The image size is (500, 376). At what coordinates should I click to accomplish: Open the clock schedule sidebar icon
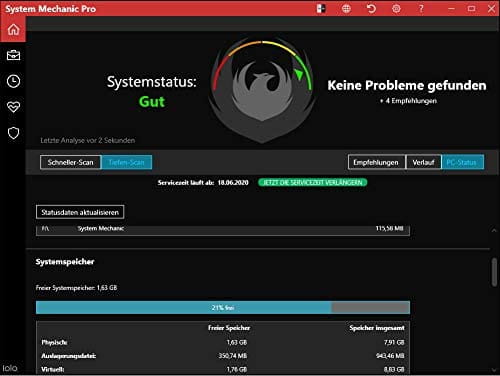tap(13, 81)
